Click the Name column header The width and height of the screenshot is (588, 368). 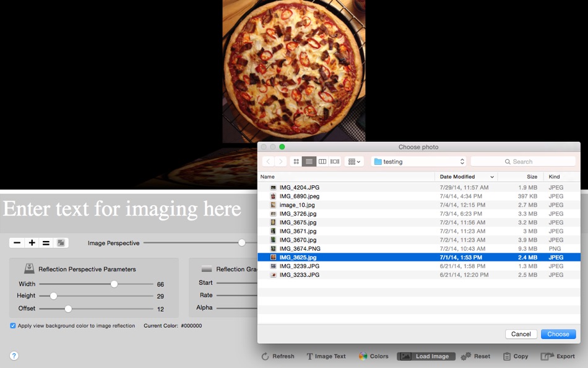(267, 177)
